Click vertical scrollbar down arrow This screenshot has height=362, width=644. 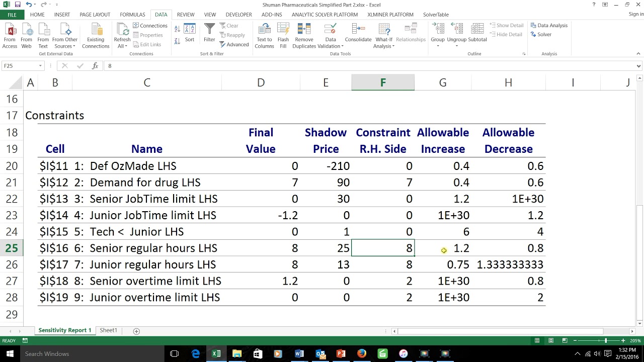[x=639, y=323]
